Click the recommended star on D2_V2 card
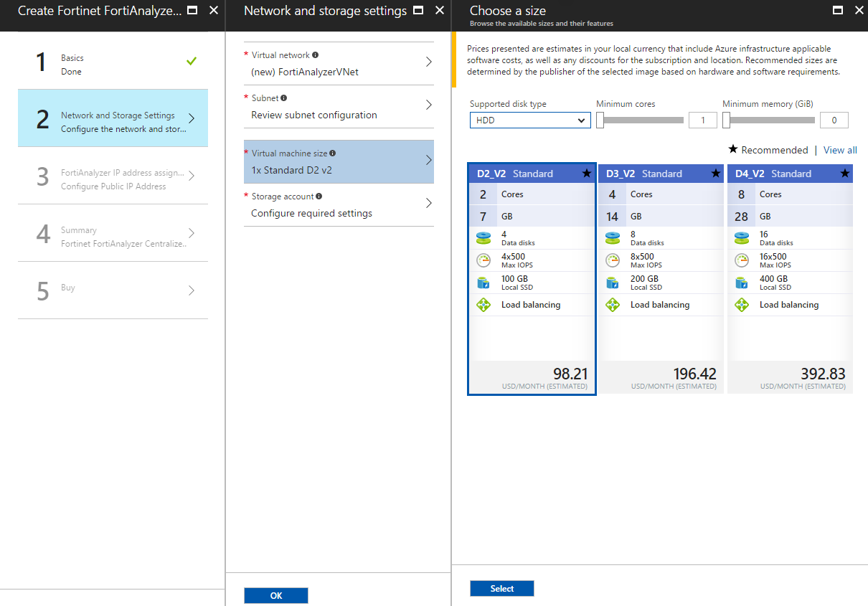Viewport: 868px width, 606px height. pyautogui.click(x=587, y=174)
